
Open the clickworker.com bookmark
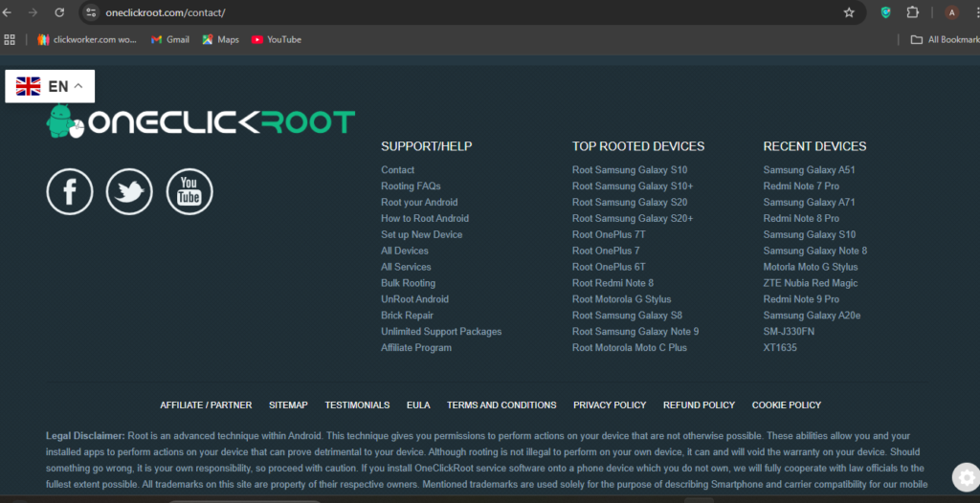(87, 39)
